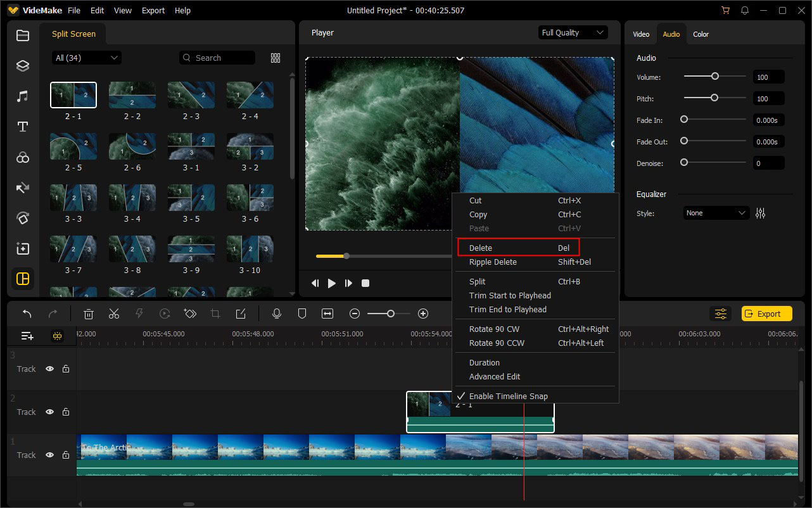Click the Undo arrow in timeline toolbar

point(27,314)
